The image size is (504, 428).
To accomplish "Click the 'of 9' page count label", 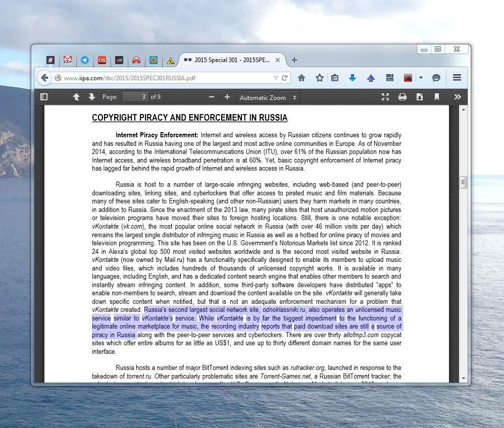I will tap(156, 97).
